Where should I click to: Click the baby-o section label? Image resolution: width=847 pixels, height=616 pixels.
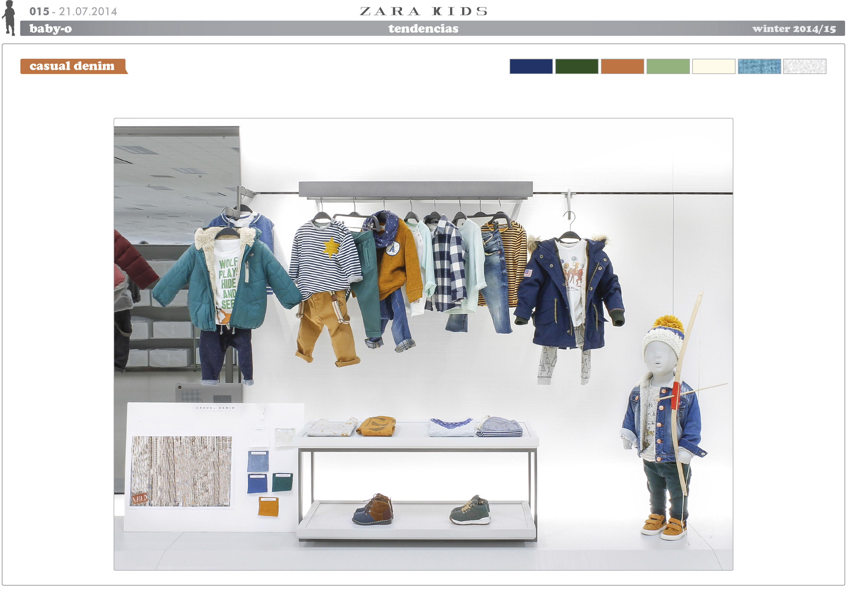[x=51, y=28]
